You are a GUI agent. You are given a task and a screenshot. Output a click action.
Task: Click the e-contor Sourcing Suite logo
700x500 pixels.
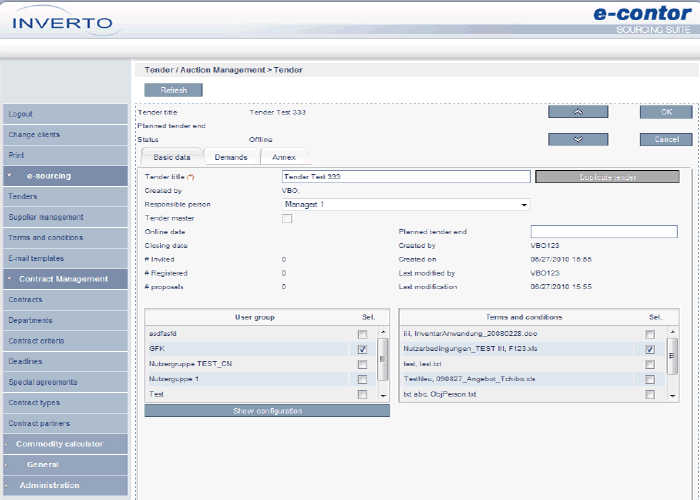[642, 20]
